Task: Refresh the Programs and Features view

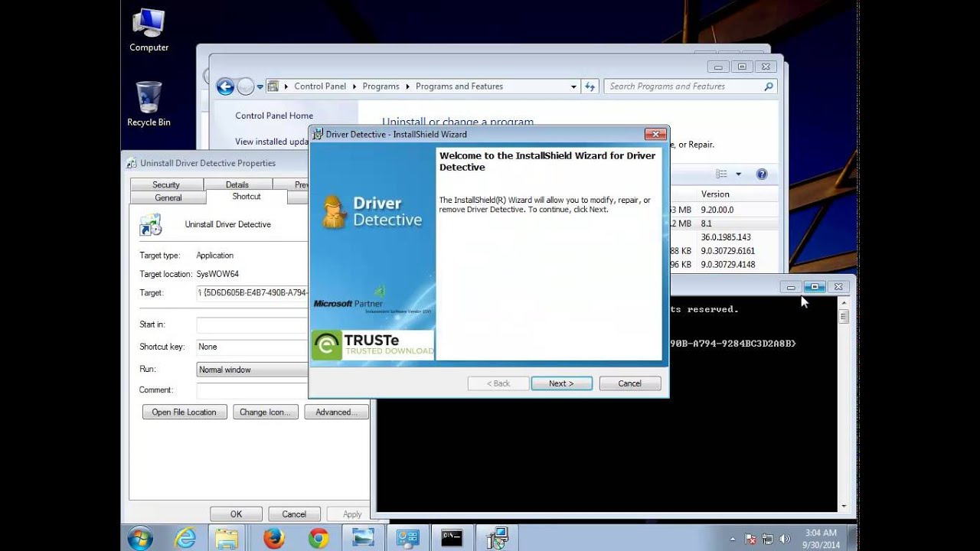Action: tap(590, 87)
